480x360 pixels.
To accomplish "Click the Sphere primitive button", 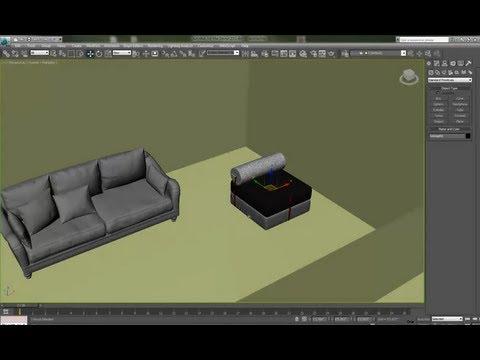I will 439,104.
